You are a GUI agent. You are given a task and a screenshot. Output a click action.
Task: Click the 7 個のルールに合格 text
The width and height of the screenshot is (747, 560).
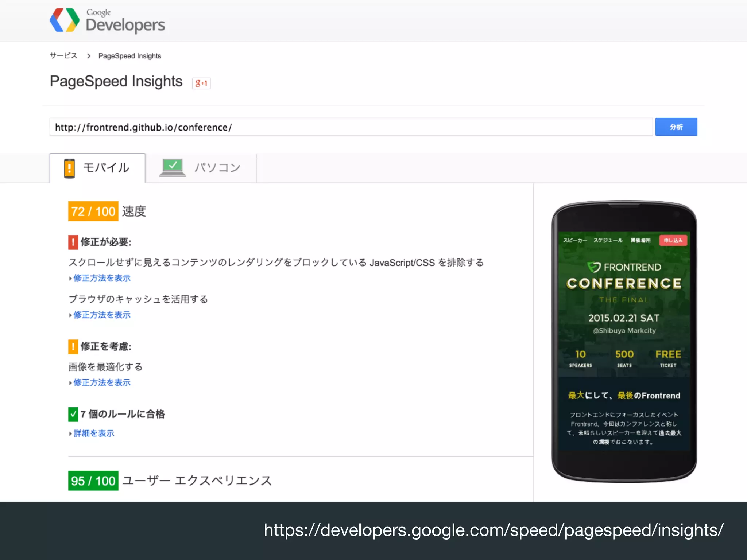(123, 414)
